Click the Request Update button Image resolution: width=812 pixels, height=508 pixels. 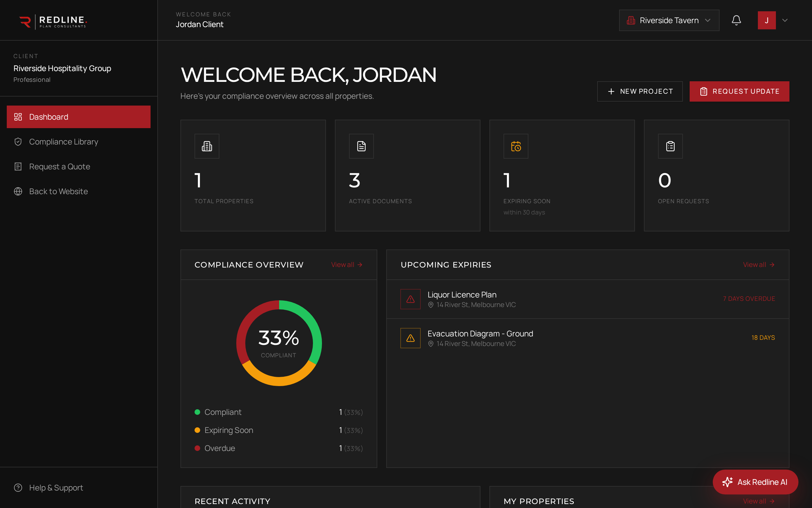739,91
